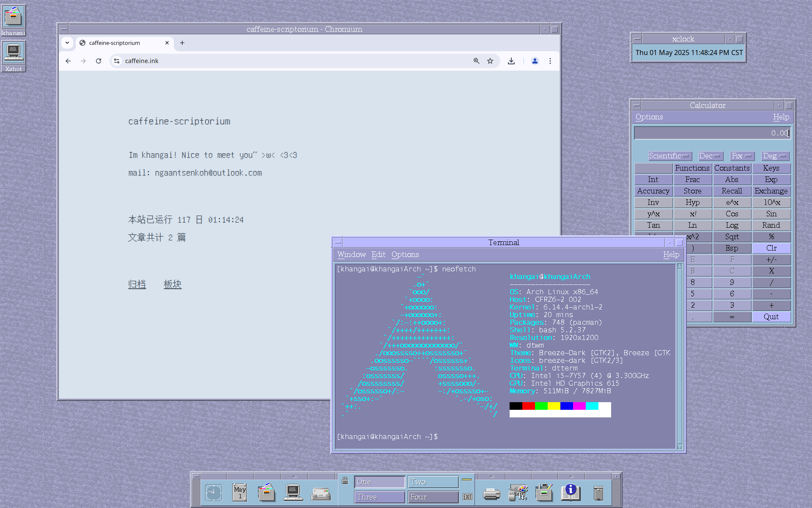Select the caffeine-scriptorium browser tab
Image resolution: width=812 pixels, height=508 pixels.
point(125,43)
